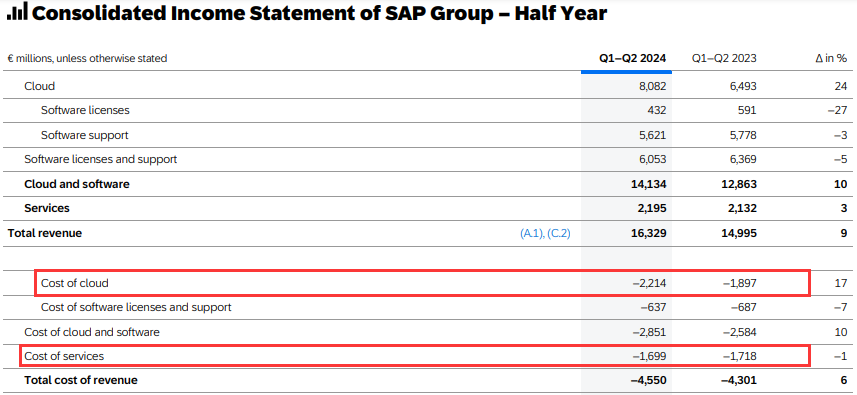Click the –2,214 cost of cloud value
The height and width of the screenshot is (395, 857).
650,283
